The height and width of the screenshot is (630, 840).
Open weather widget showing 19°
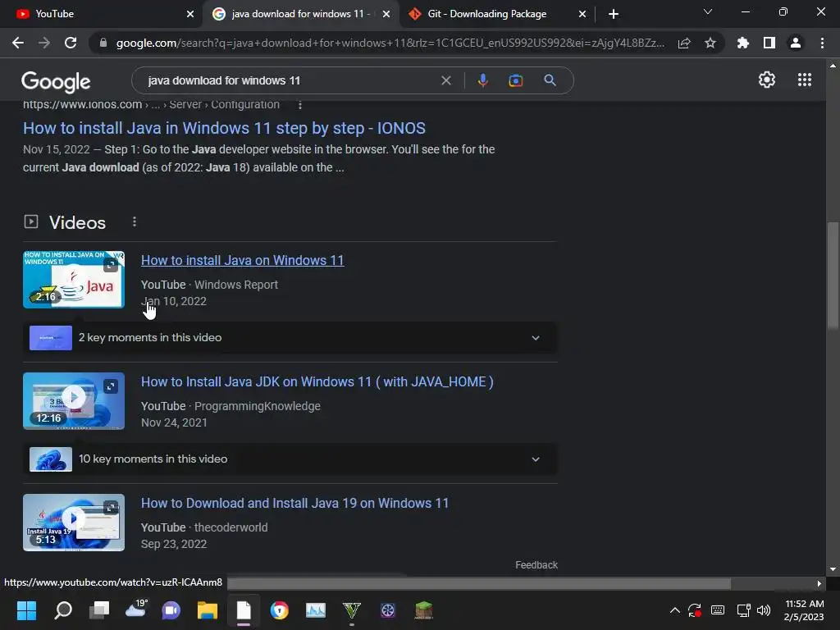136,609
